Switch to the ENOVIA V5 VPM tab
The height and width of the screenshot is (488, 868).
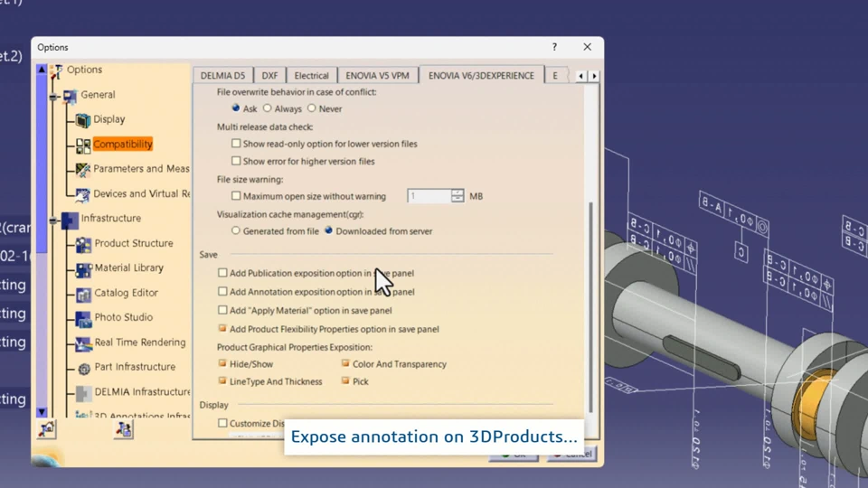click(378, 76)
